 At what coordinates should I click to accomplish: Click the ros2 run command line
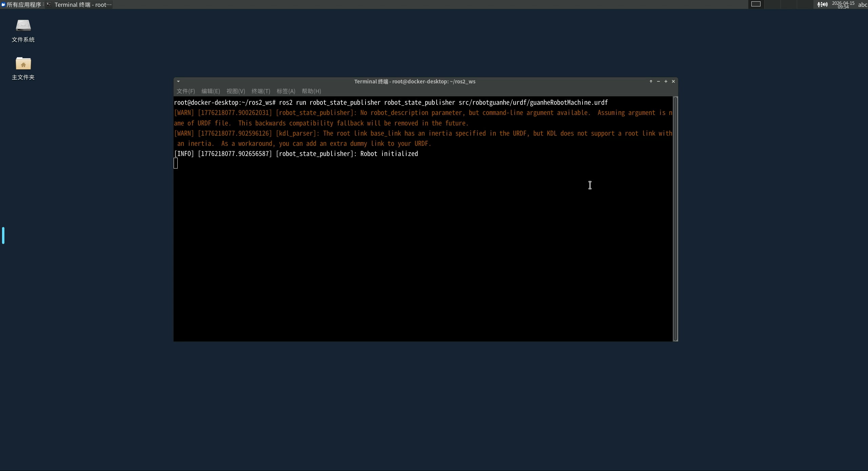click(x=391, y=102)
